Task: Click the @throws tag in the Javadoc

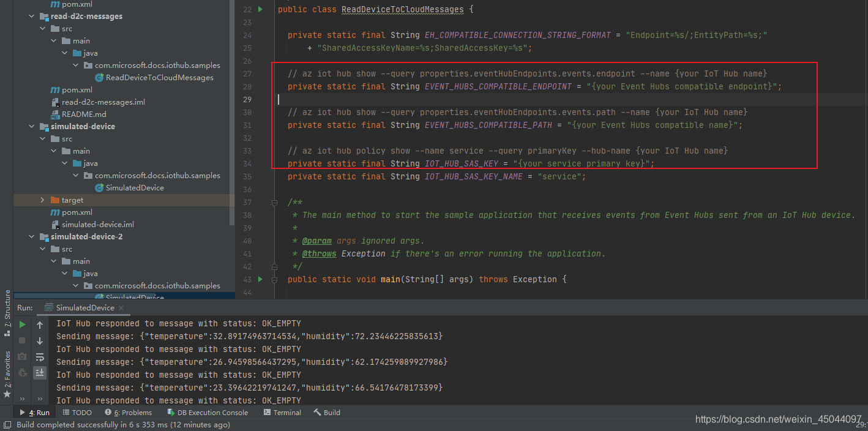Action: click(x=320, y=253)
